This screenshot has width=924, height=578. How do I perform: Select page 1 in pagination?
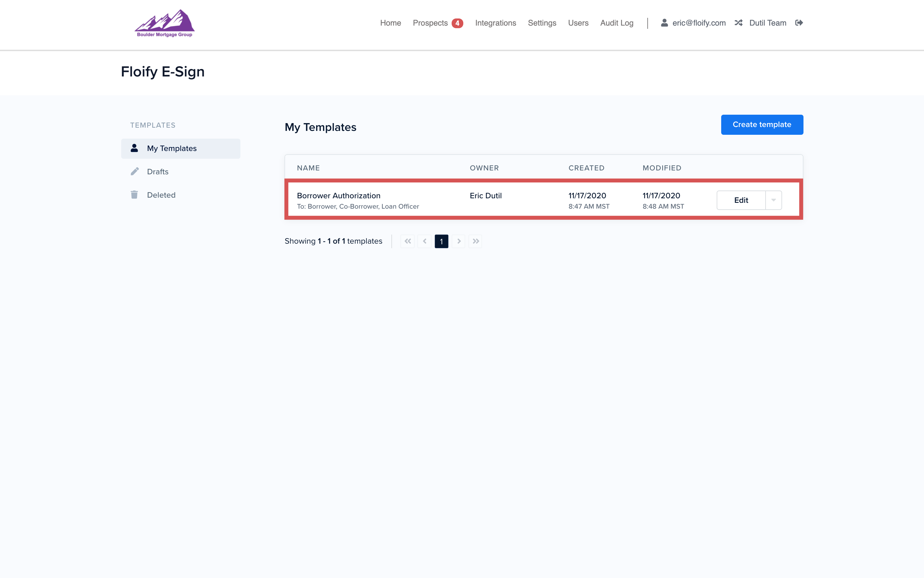441,241
